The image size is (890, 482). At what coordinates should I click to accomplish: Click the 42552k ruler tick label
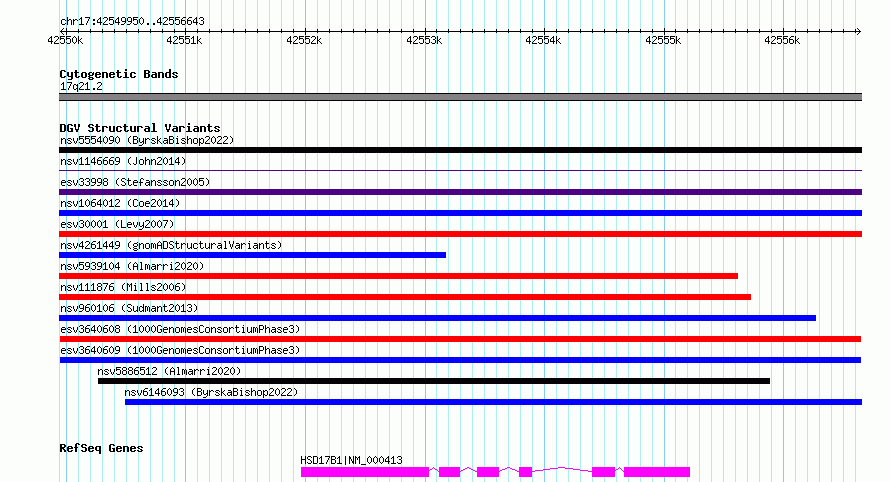(x=304, y=40)
